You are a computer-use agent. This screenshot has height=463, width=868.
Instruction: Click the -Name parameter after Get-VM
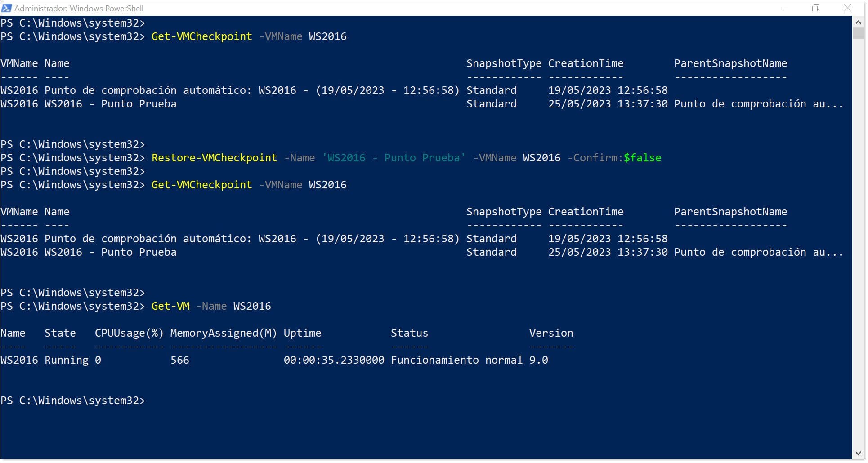pos(211,306)
